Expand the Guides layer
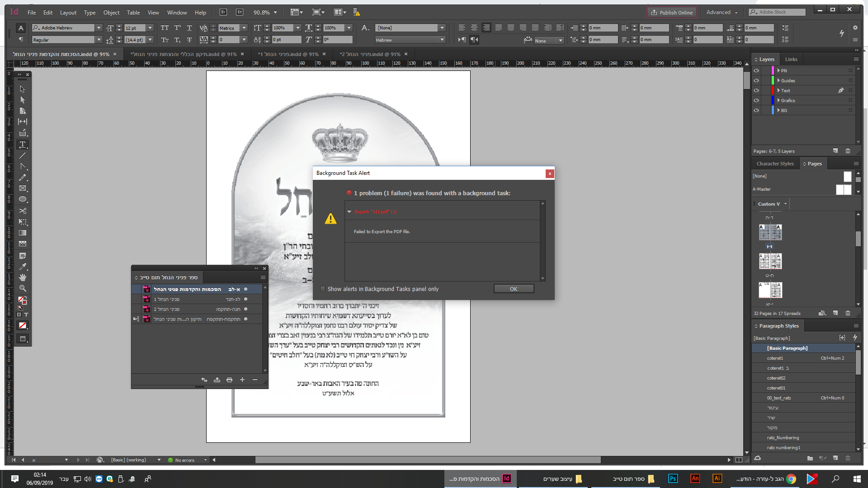This screenshot has height=488, width=868. tap(778, 80)
